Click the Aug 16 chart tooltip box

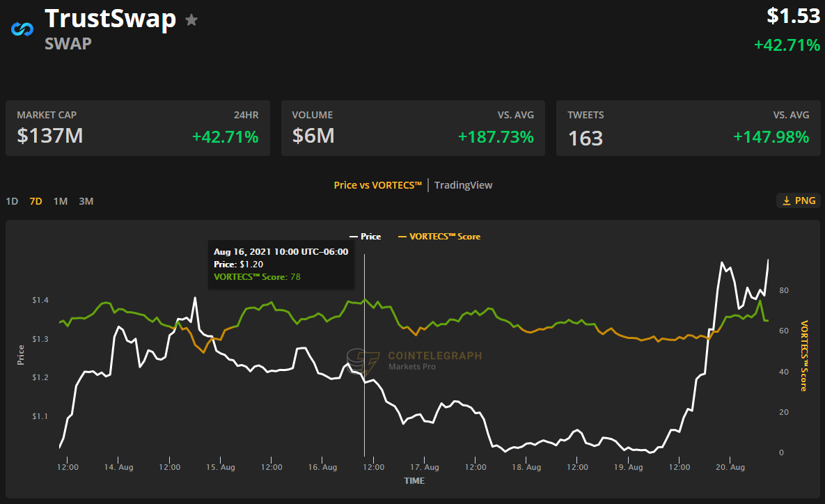point(281,264)
